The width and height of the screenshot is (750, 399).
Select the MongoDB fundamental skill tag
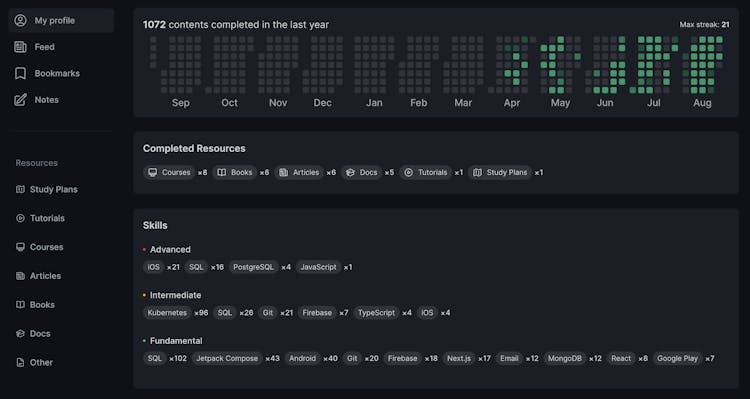tap(564, 358)
